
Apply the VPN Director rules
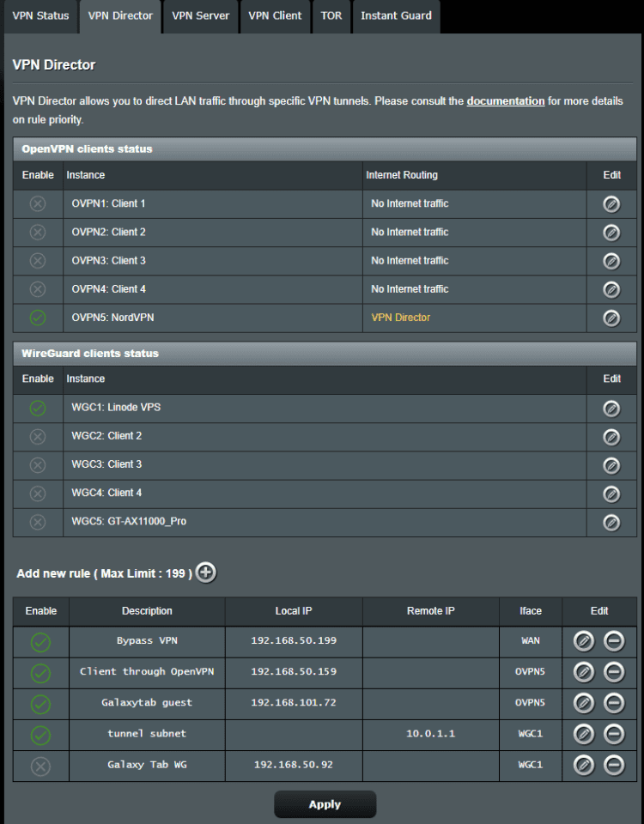325,803
